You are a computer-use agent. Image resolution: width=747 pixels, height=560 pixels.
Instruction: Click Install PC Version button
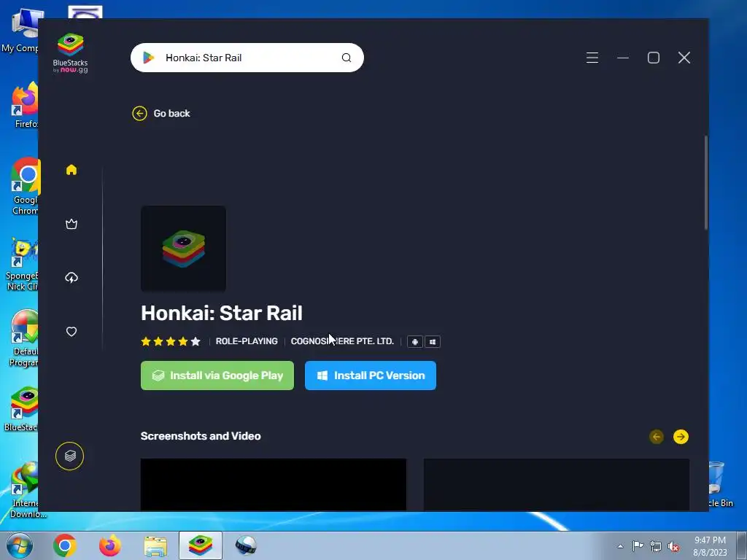(371, 376)
